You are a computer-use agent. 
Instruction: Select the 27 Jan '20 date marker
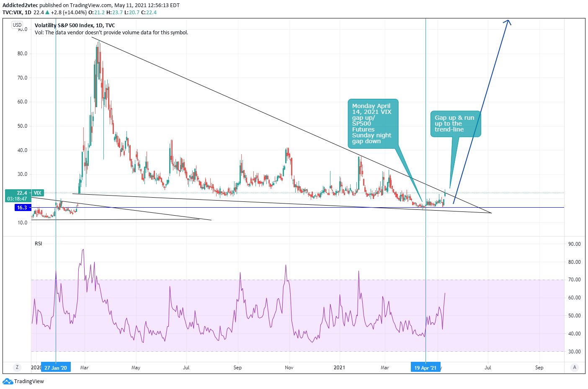click(x=56, y=368)
